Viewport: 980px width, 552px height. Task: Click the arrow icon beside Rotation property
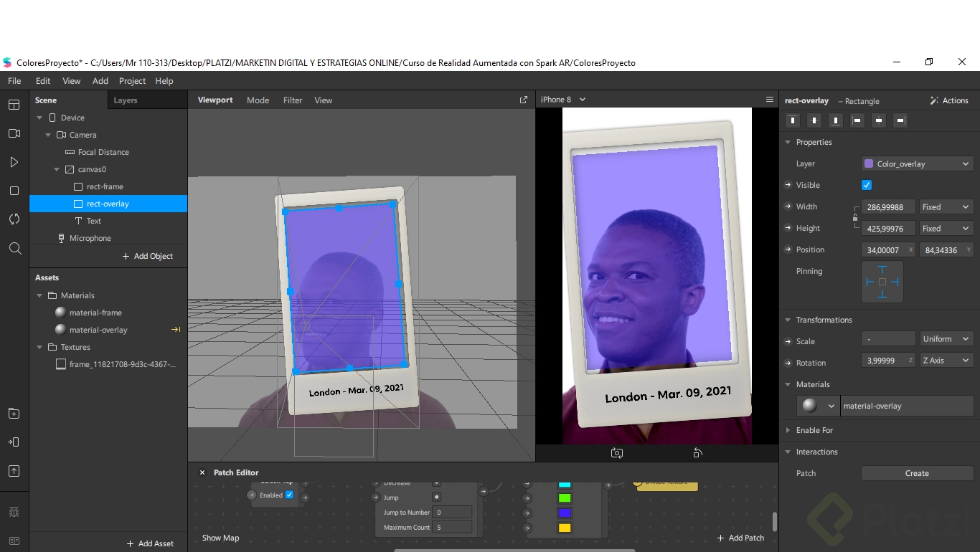[x=788, y=363]
